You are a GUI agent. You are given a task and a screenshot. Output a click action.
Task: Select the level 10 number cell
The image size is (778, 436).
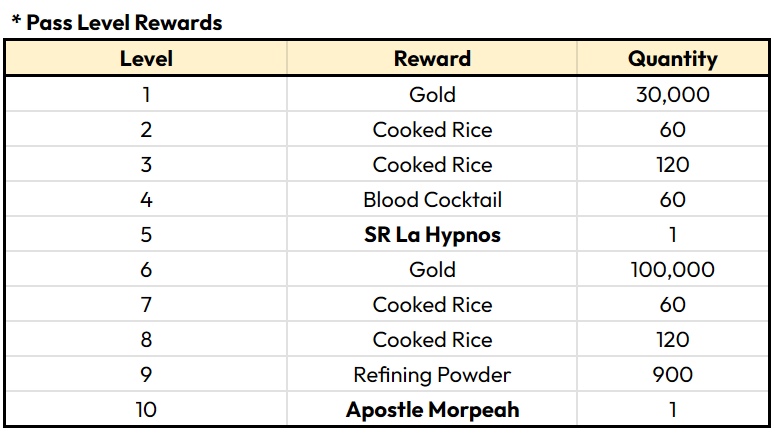point(146,410)
